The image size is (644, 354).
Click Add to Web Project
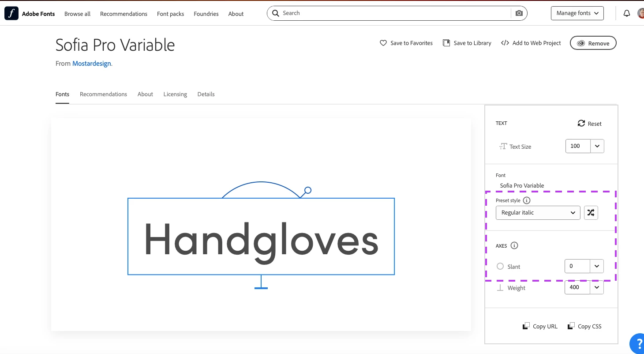point(531,43)
